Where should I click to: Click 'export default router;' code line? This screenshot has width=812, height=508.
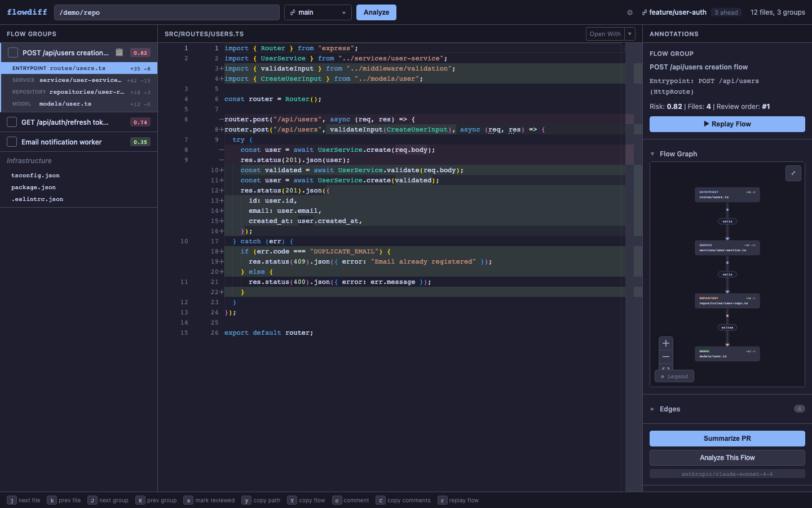[268, 333]
